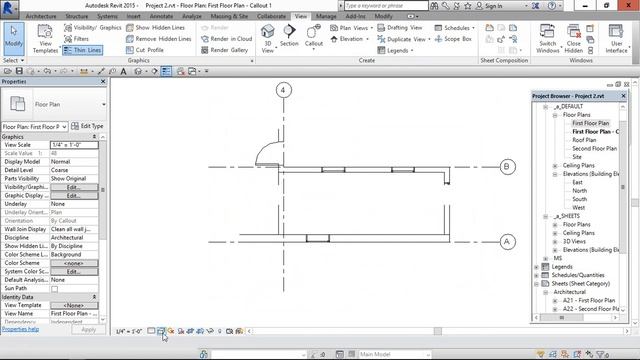Select the Callout tool

(x=313, y=37)
